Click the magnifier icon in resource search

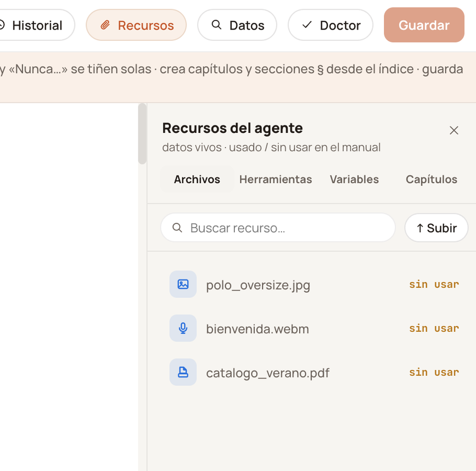pos(177,228)
